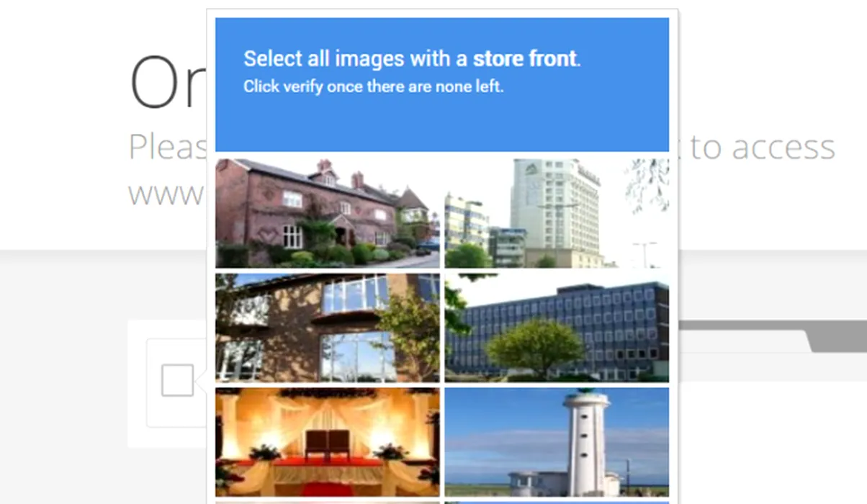The width and height of the screenshot is (867, 504).
Task: Click the 'Pleas' subtitle text at left
Action: pos(167,147)
